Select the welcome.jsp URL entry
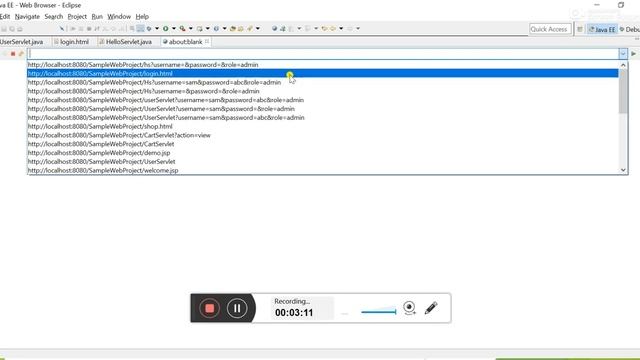This screenshot has width=640, height=360. [323, 170]
